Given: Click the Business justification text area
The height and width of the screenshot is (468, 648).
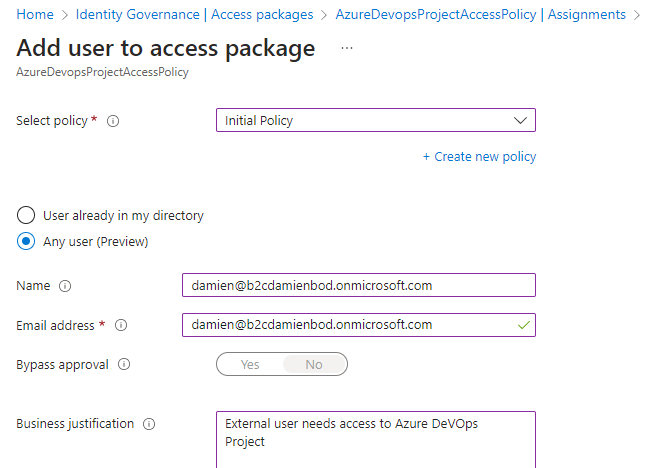Looking at the screenshot, I should pos(375,438).
